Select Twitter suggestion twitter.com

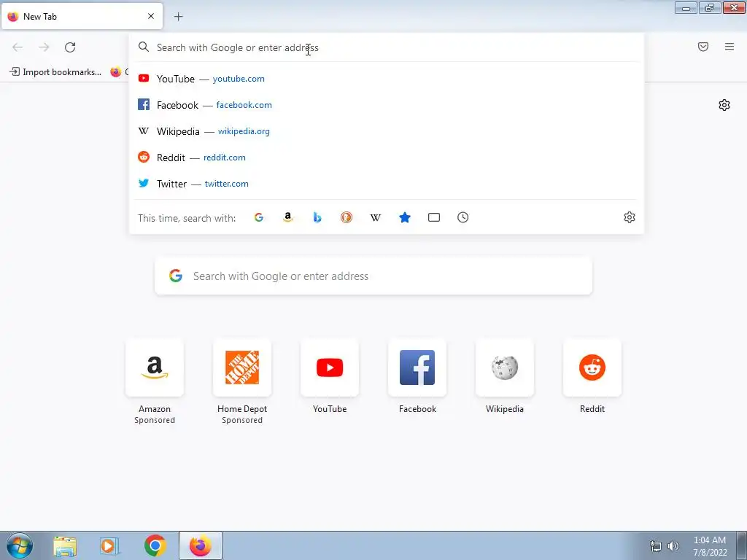(x=387, y=183)
